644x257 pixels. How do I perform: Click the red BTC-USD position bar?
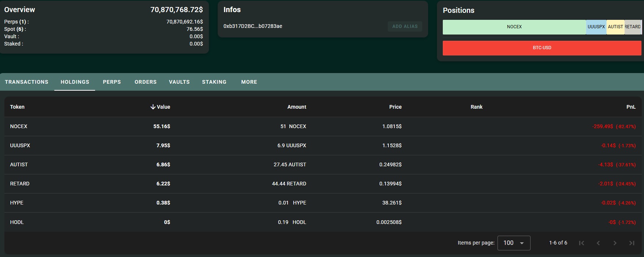(x=542, y=48)
